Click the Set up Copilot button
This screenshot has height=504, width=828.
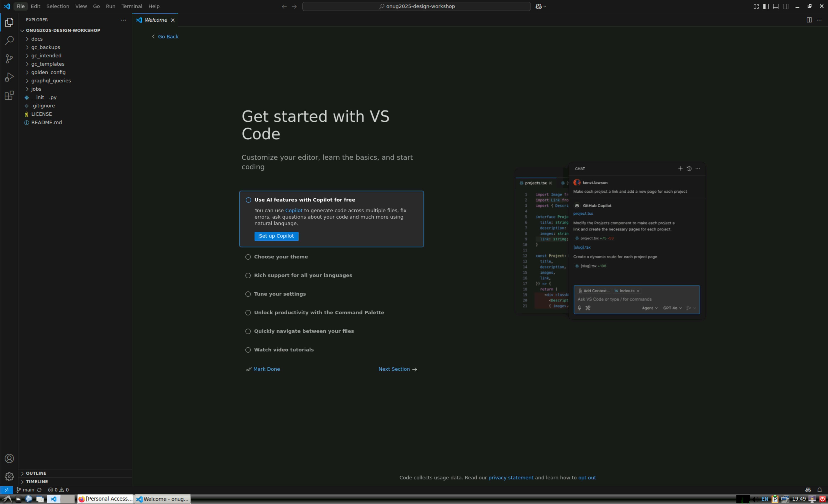click(276, 236)
